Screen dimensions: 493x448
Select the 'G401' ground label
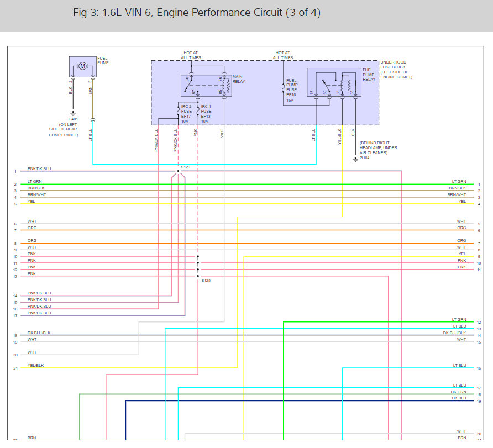(73, 119)
